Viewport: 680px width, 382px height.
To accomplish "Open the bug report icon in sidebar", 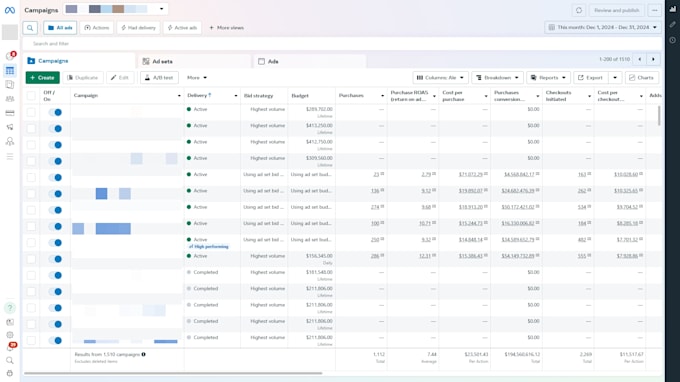I will 10,373.
